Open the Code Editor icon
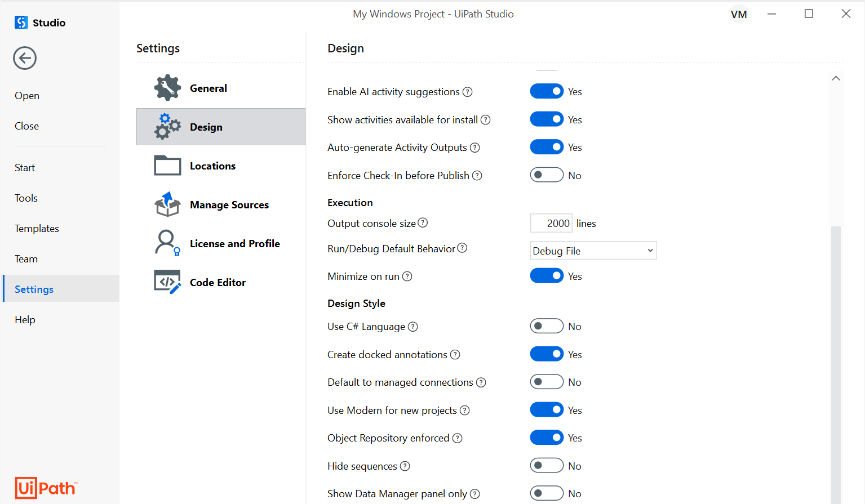This screenshot has width=865, height=504. click(x=167, y=282)
